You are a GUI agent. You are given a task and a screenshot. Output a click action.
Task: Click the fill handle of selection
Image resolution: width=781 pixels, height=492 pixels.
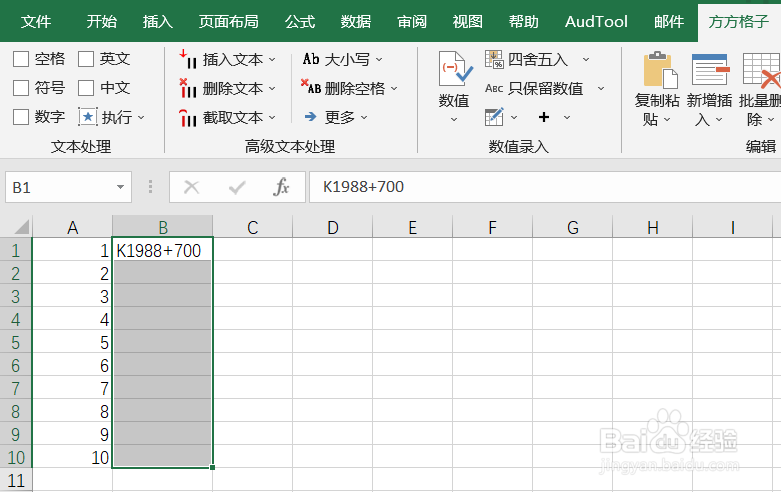tap(213, 467)
